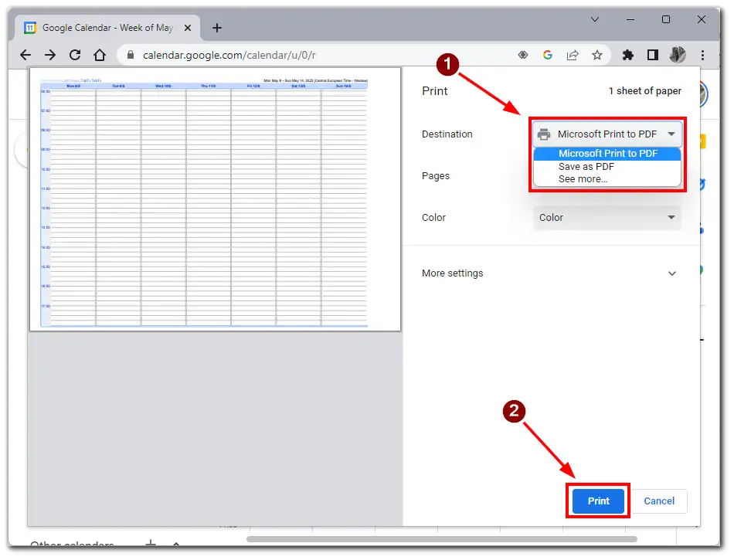Open the Destination dropdown
The width and height of the screenshot is (734, 560).
(x=607, y=134)
